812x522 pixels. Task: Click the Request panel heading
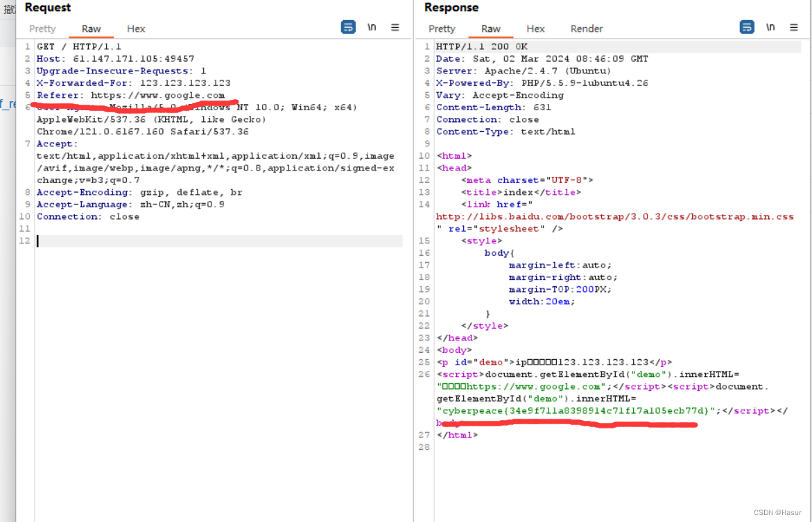[x=48, y=7]
